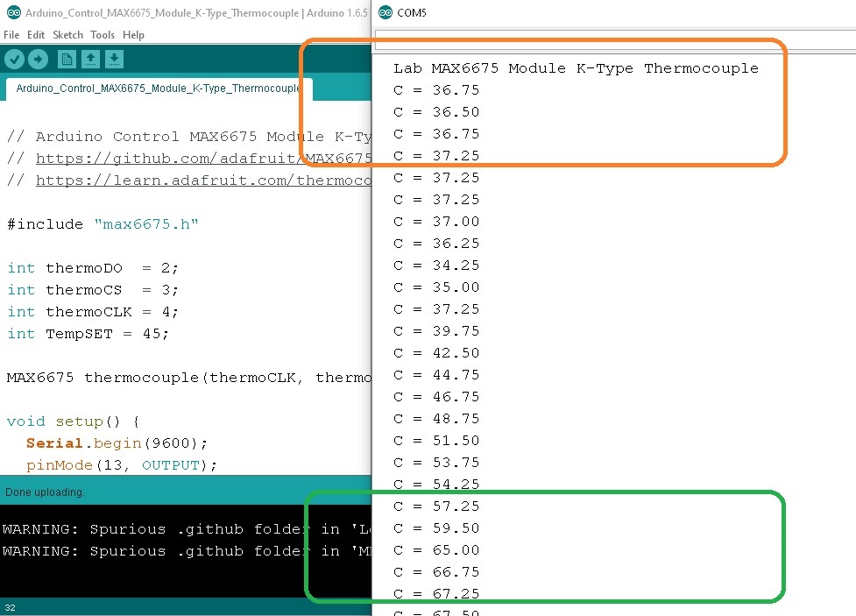Click the Verify checkmark toolbar icon
The width and height of the screenshot is (856, 616).
click(x=15, y=59)
